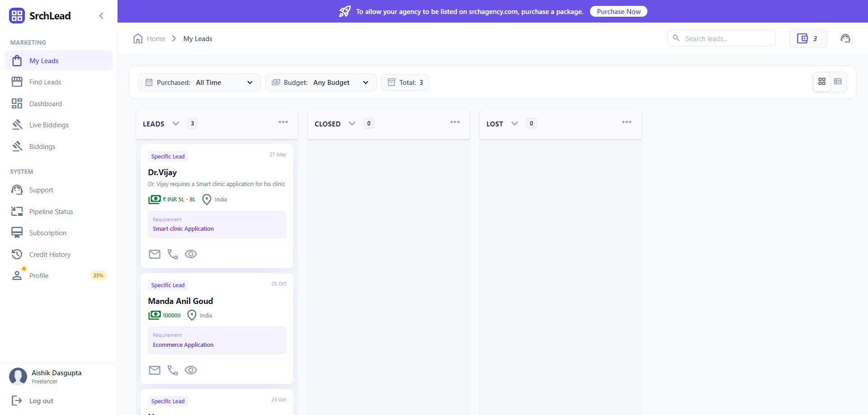Call Manda Anil Goud via phone icon
This screenshot has height=415, width=868.
173,370
